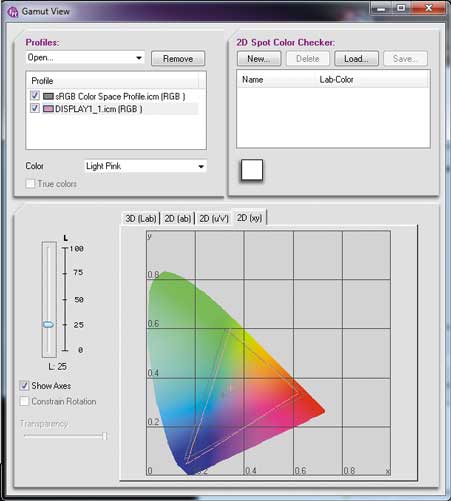
Task: Enable the Constrain Rotation checkbox
Action: [x=24, y=401]
